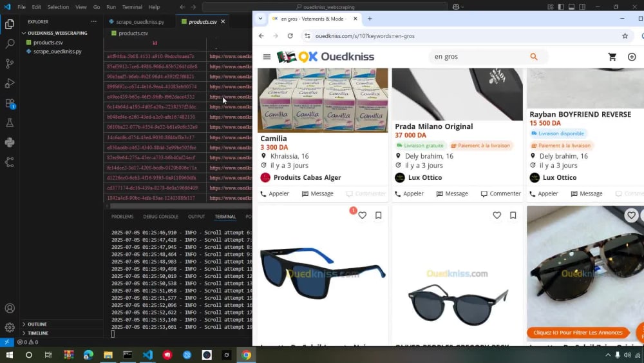Viewport: 644px width, 363px height.
Task: Favorite the blue sunglasses listing
Action: tap(362, 215)
